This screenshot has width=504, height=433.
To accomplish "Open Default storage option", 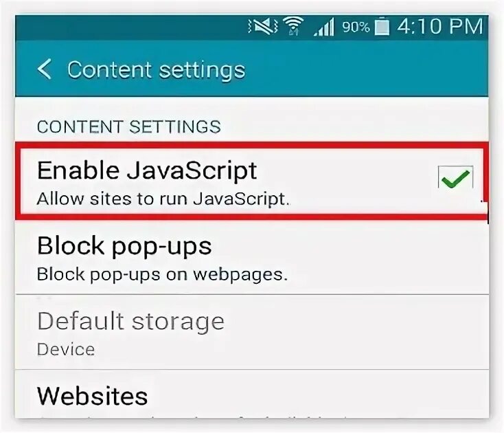I will pos(130,321).
